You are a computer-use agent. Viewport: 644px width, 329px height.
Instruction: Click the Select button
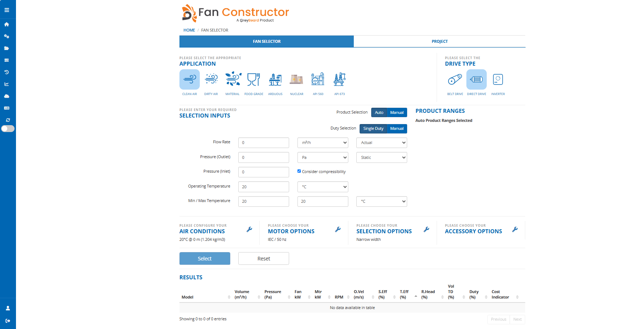(205, 259)
